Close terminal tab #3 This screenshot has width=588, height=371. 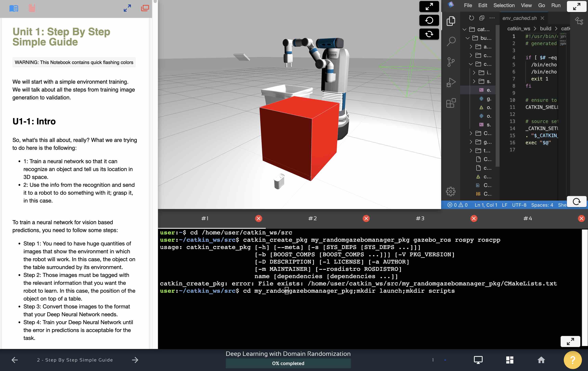(x=474, y=218)
